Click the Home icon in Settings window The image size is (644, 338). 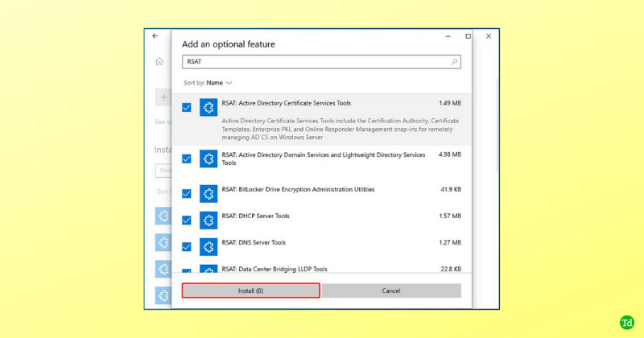[159, 62]
